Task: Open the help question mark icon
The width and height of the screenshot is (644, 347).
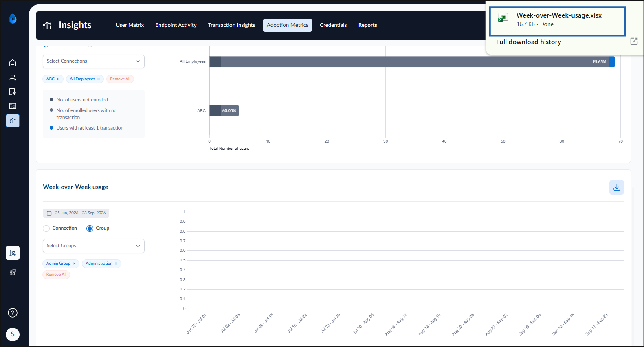Action: [13, 313]
